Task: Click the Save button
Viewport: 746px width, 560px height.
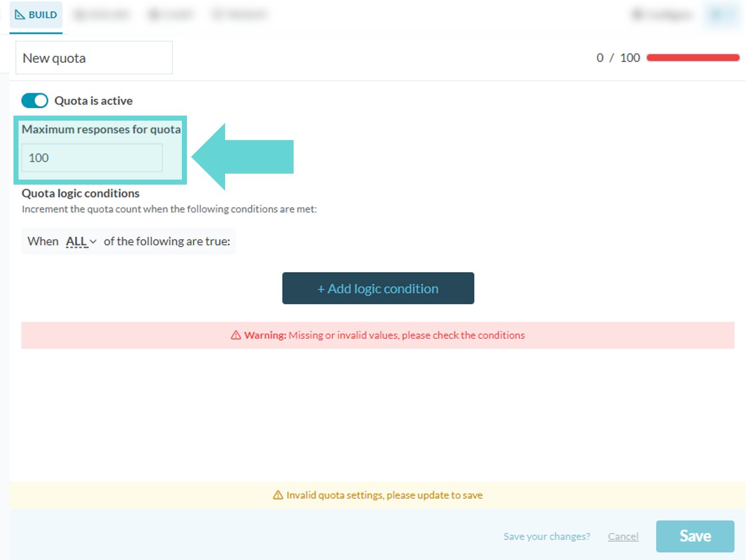Action: click(695, 536)
